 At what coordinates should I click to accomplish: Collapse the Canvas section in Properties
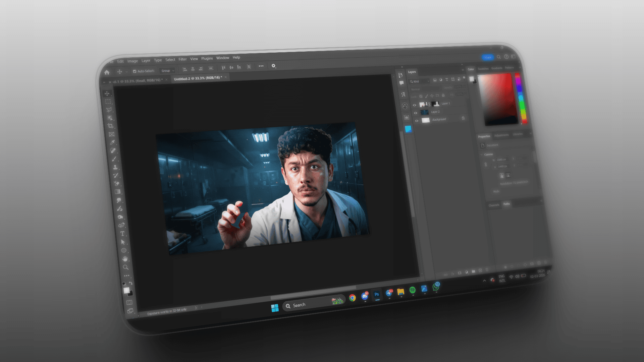coord(482,155)
